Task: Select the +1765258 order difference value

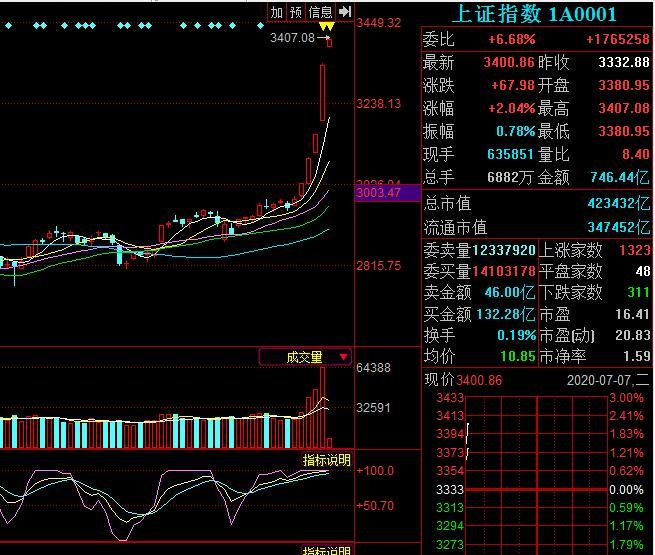Action: 617,40
